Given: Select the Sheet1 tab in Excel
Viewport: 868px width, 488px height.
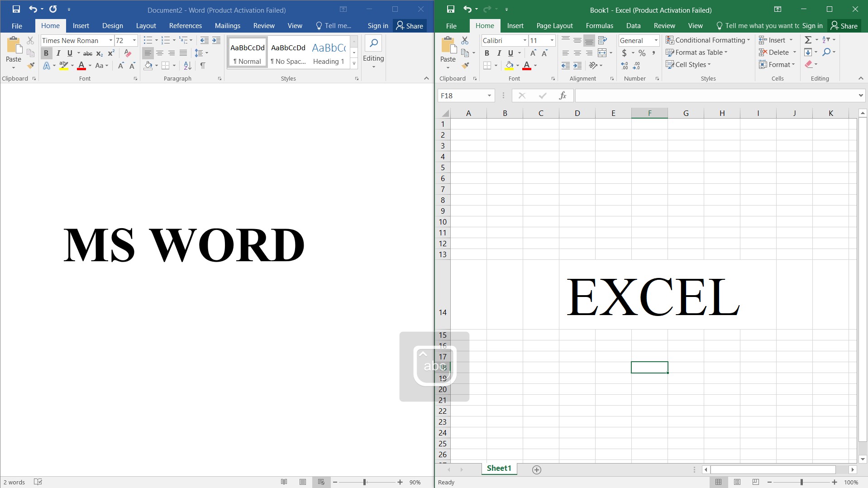Looking at the screenshot, I should [498, 469].
